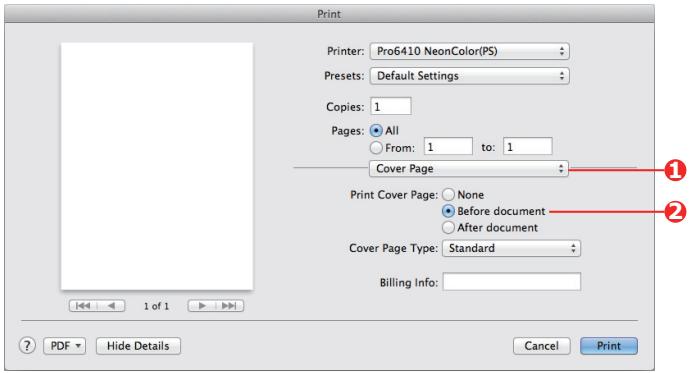
Task: Select Before document radio button
Action: click(448, 211)
